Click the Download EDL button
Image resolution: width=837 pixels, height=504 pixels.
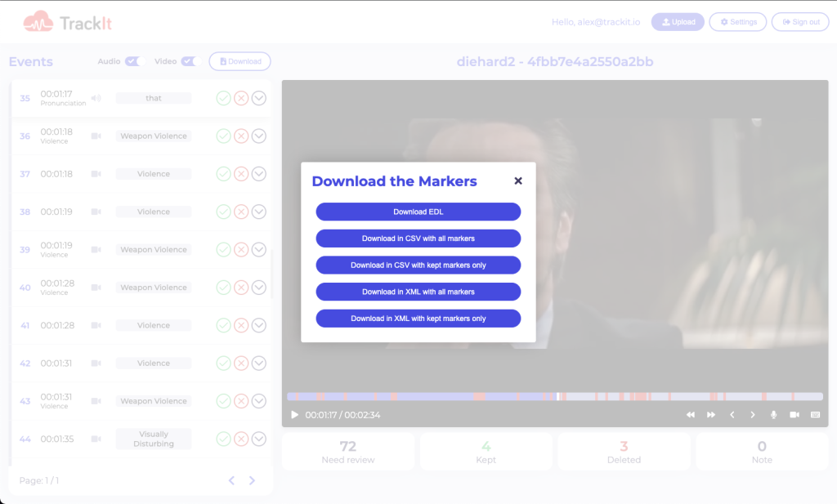(418, 212)
